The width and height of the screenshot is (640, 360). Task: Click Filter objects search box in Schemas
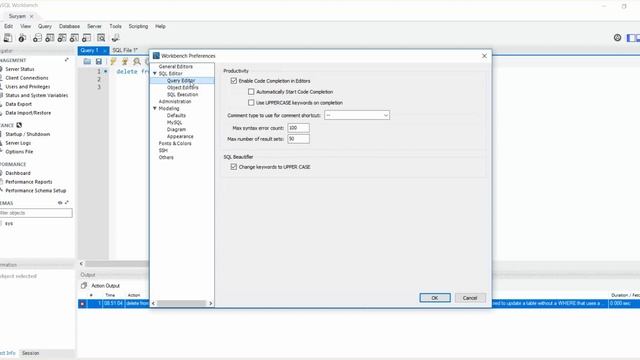point(36,213)
